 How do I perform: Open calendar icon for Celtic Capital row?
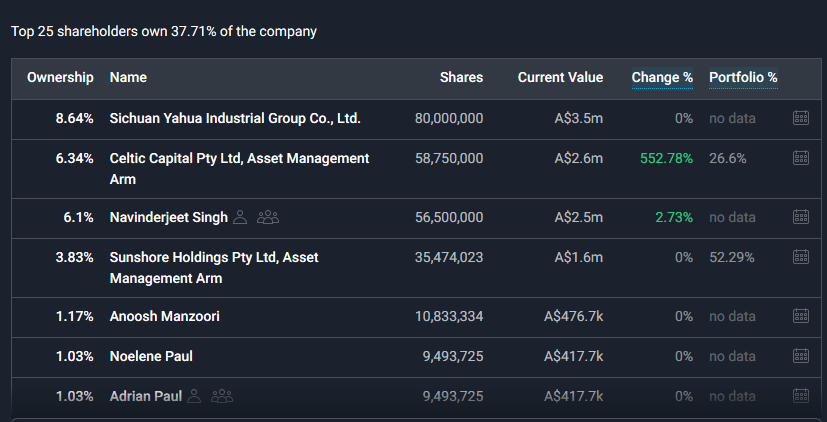801,158
